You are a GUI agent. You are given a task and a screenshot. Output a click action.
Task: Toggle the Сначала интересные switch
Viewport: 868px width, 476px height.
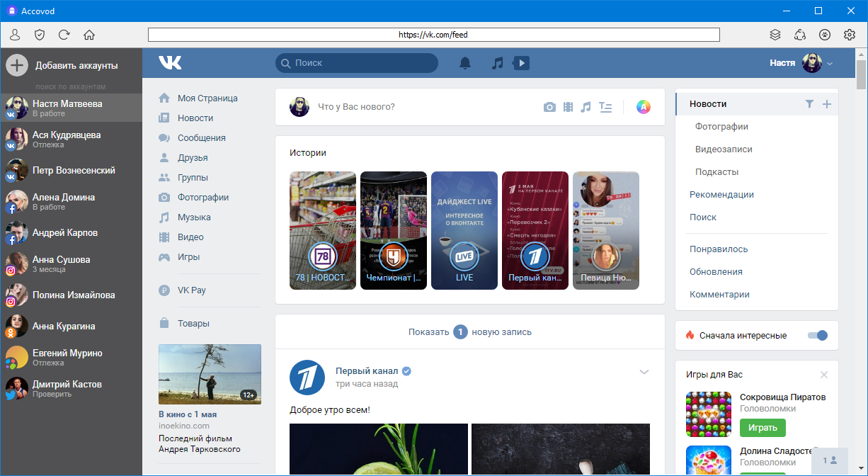tap(817, 336)
